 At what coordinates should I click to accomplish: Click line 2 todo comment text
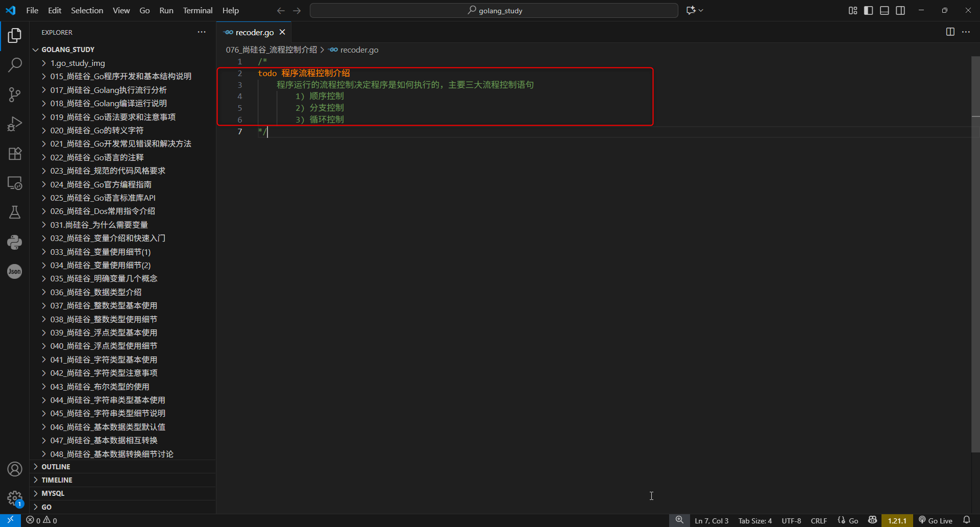[x=304, y=73]
